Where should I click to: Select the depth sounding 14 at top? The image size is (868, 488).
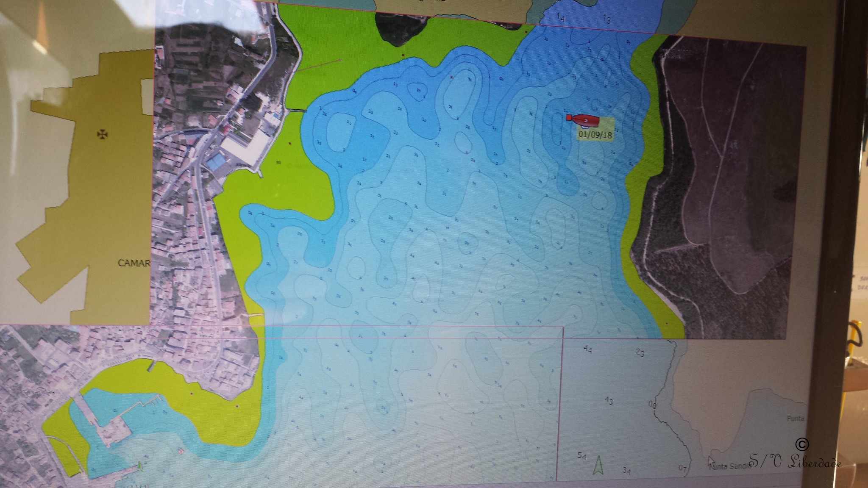(561, 18)
